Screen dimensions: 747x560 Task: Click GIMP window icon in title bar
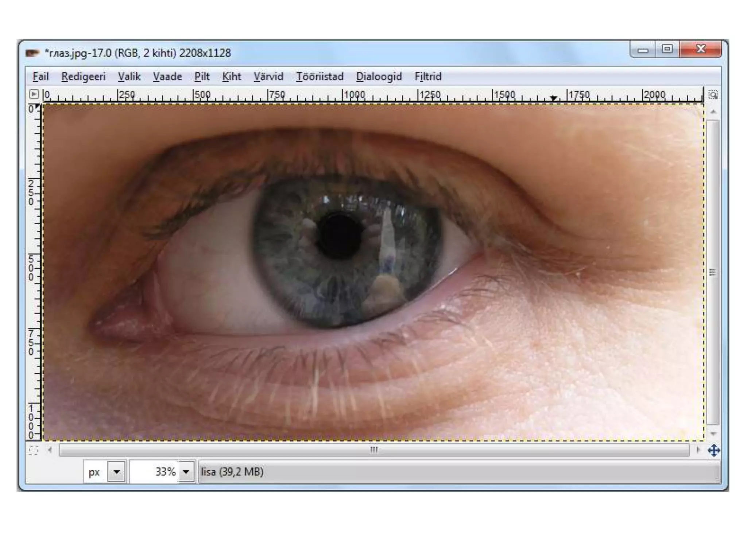point(32,53)
